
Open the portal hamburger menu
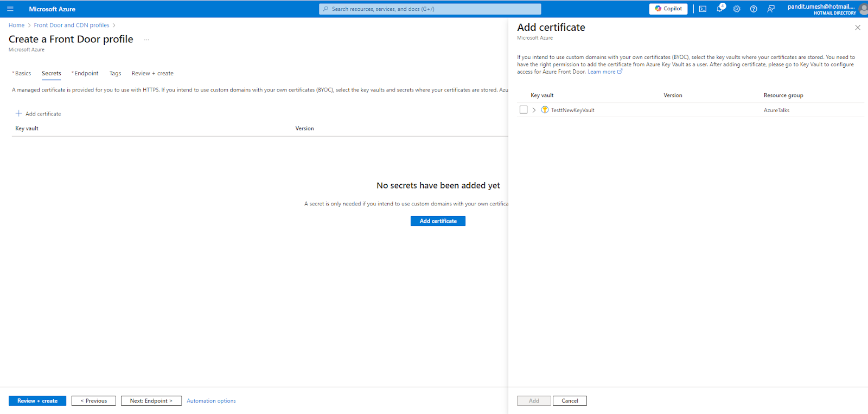coord(10,9)
